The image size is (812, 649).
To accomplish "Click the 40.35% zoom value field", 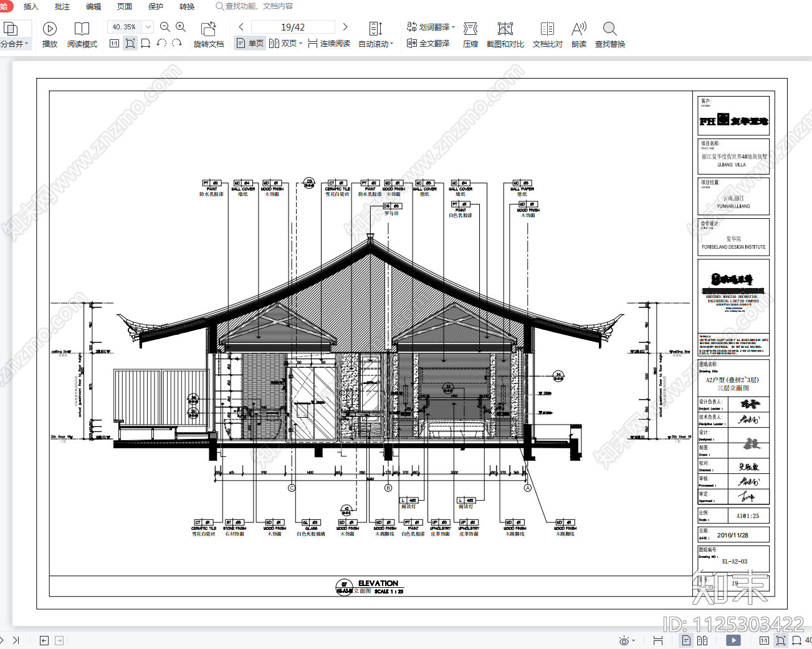I will (x=125, y=27).
